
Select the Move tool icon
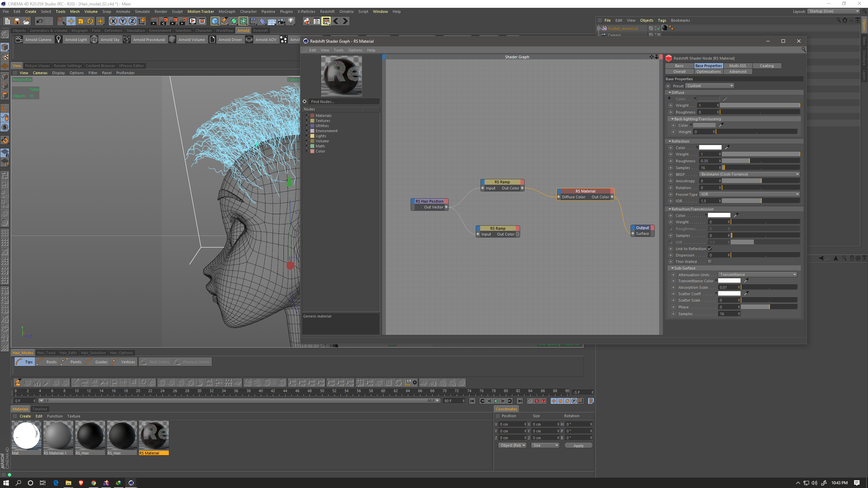coord(71,21)
